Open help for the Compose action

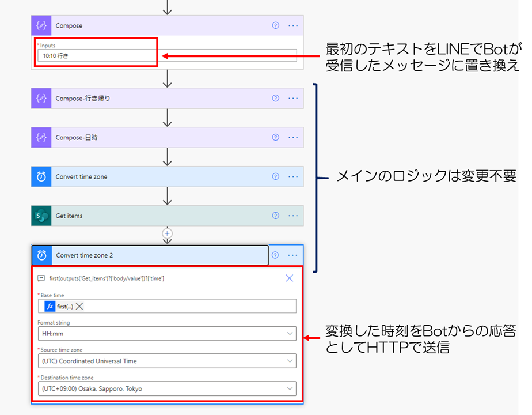275,25
